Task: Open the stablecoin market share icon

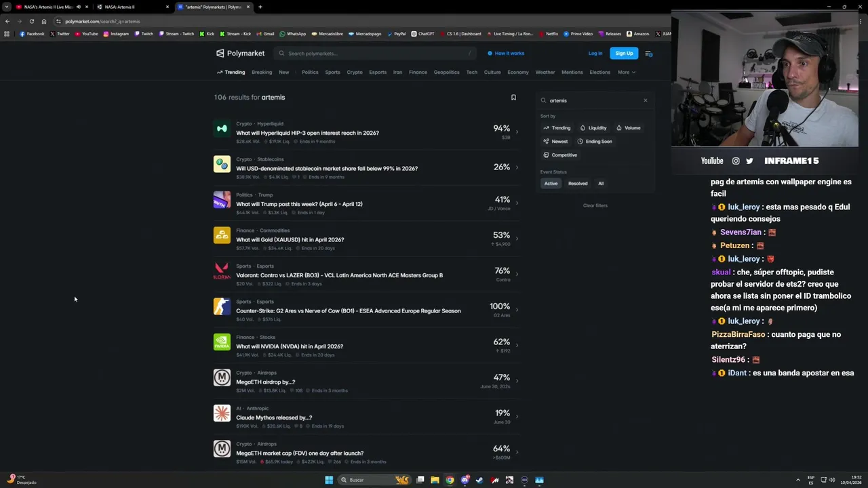Action: coord(222,164)
